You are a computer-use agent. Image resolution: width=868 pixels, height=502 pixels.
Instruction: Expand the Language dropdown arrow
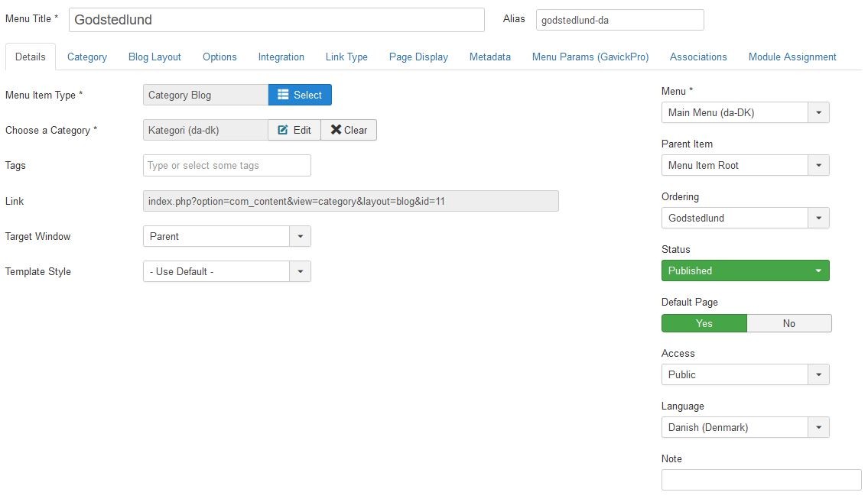(818, 427)
